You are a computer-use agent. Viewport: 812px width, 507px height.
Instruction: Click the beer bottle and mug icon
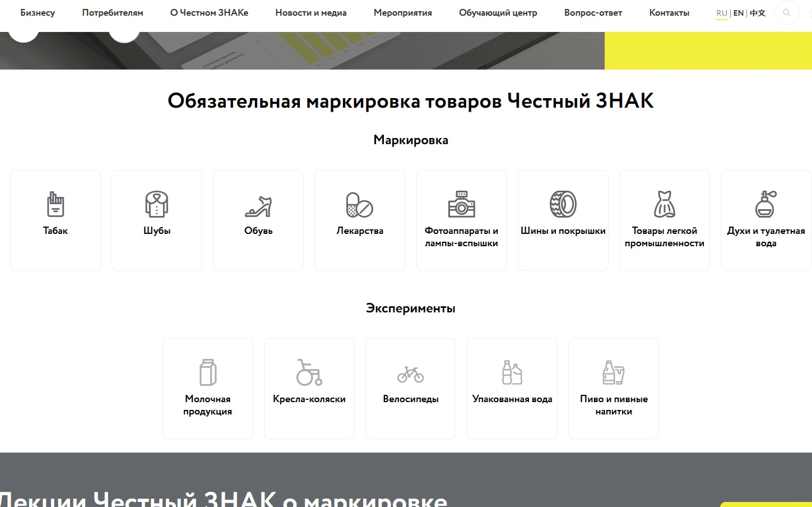(x=614, y=372)
